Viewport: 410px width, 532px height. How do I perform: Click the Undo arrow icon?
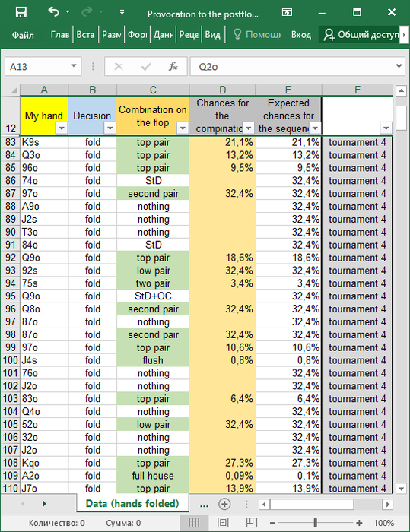point(54,12)
